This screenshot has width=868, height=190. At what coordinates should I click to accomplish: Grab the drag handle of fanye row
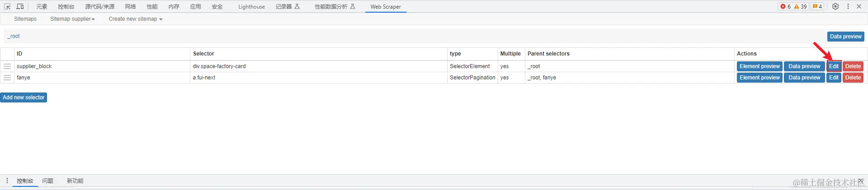click(x=7, y=78)
